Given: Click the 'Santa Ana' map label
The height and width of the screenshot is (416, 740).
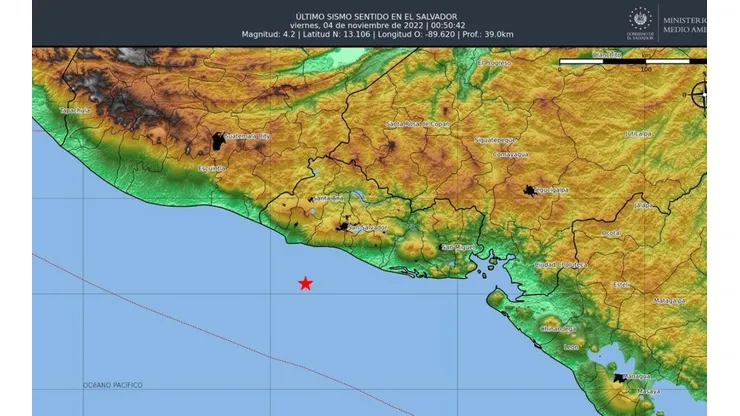Looking at the screenshot, I should 328,198.
